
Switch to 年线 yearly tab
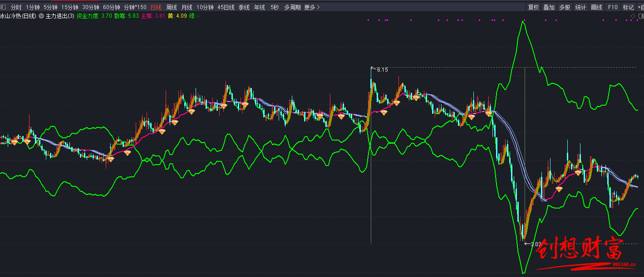coord(260,7)
